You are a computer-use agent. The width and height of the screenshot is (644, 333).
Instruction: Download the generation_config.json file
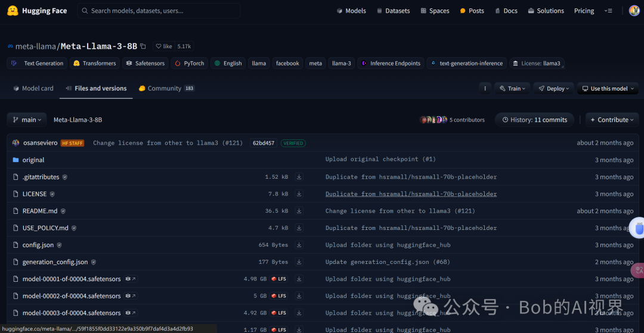(x=299, y=262)
